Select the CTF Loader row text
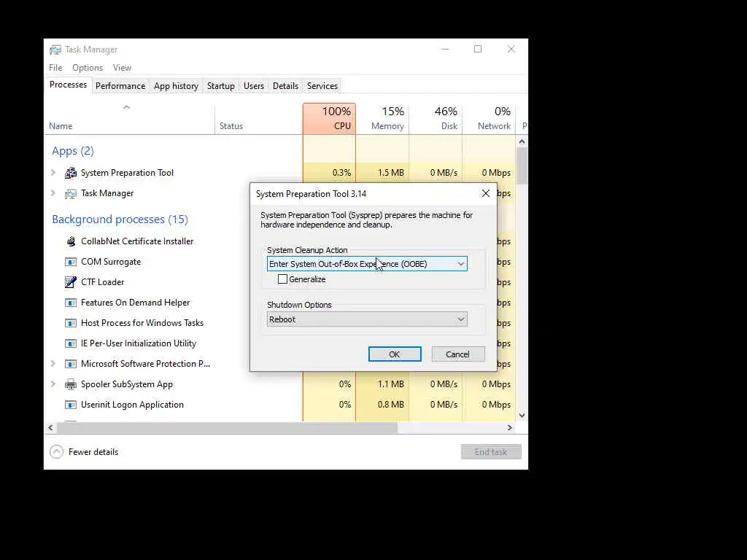This screenshot has height=560, width=747. [102, 282]
